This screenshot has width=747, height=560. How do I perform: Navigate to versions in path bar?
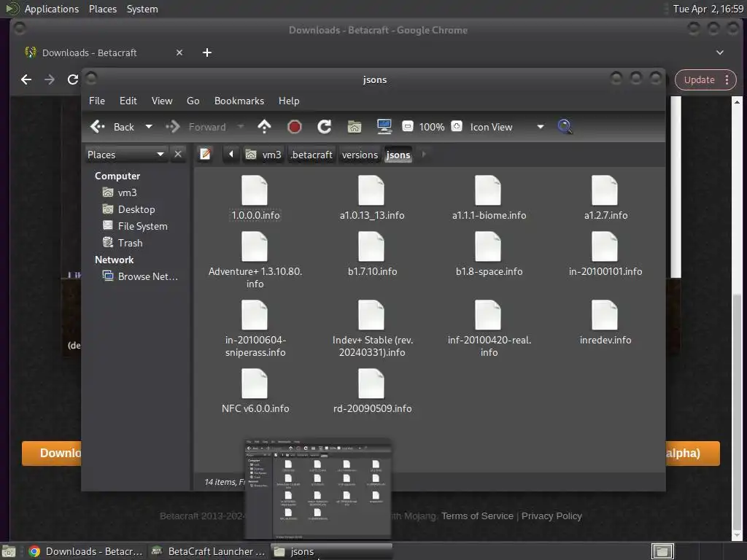360,155
